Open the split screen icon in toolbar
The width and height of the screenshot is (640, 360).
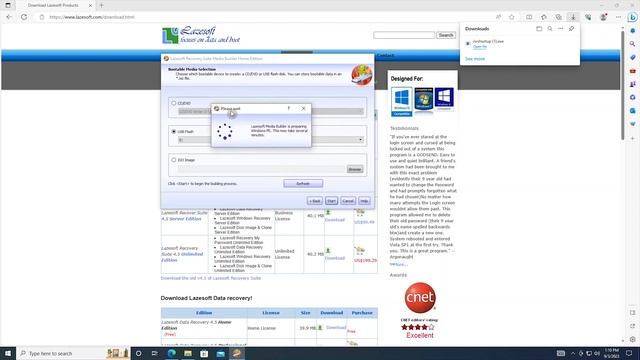click(529, 17)
